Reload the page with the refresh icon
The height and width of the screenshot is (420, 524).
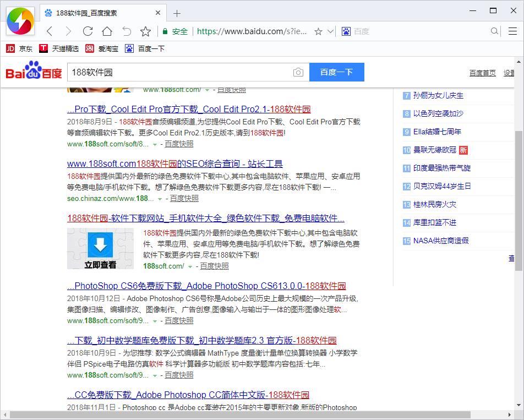tap(88, 31)
